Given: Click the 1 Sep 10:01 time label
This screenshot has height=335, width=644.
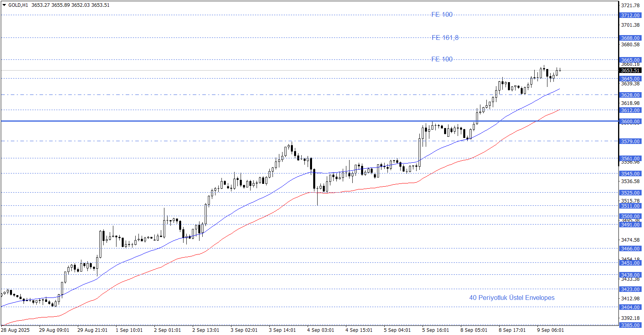Looking at the screenshot, I should [x=129, y=330].
